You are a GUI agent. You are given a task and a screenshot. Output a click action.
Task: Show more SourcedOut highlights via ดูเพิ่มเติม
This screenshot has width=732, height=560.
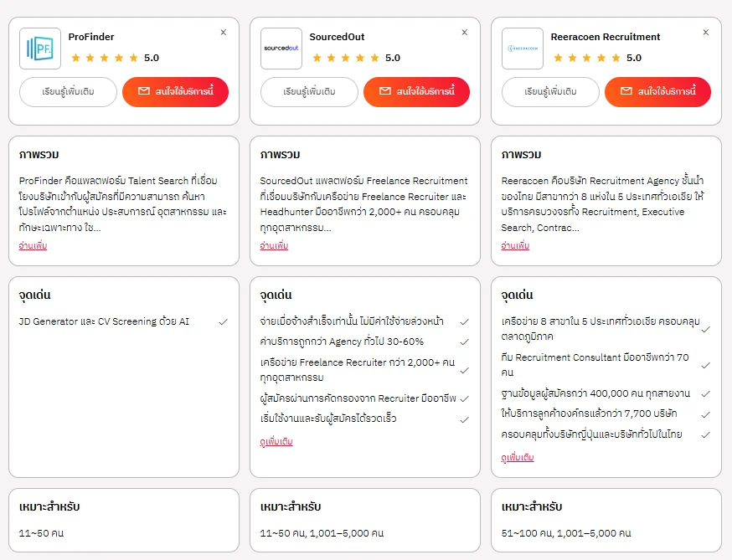(x=276, y=441)
